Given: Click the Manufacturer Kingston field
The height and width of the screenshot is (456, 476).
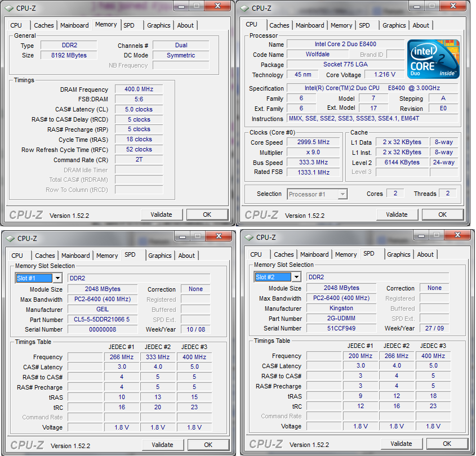Looking at the screenshot, I should 341,308.
